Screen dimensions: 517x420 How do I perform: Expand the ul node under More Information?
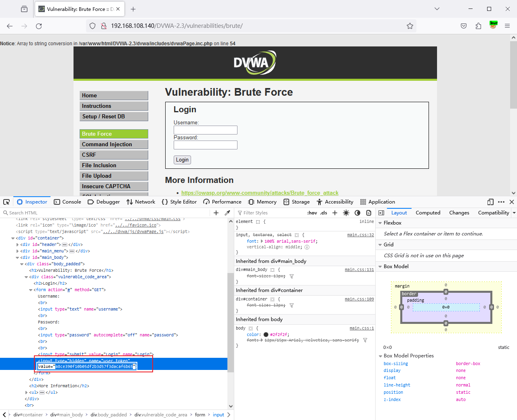click(x=26, y=393)
